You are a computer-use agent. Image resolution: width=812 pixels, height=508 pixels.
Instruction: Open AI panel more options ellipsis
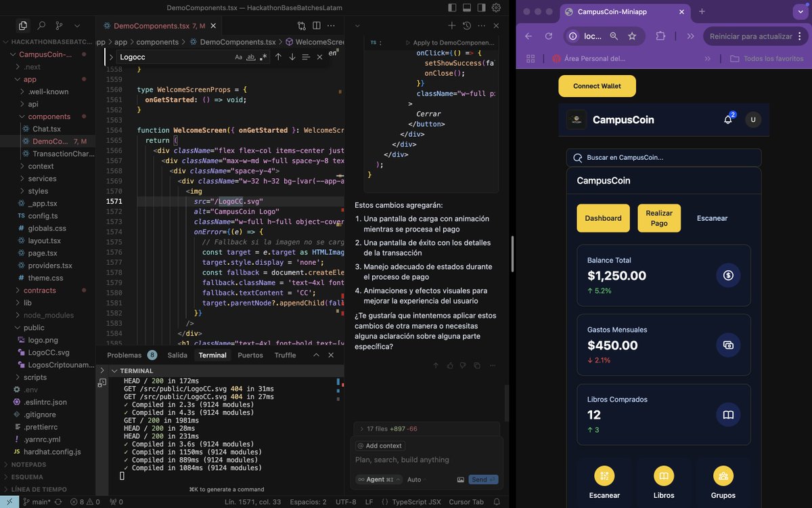[481, 26]
